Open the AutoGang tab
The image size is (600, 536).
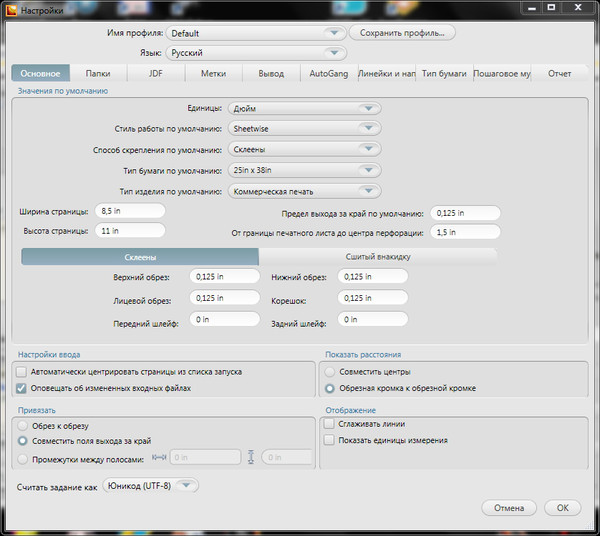click(x=328, y=73)
